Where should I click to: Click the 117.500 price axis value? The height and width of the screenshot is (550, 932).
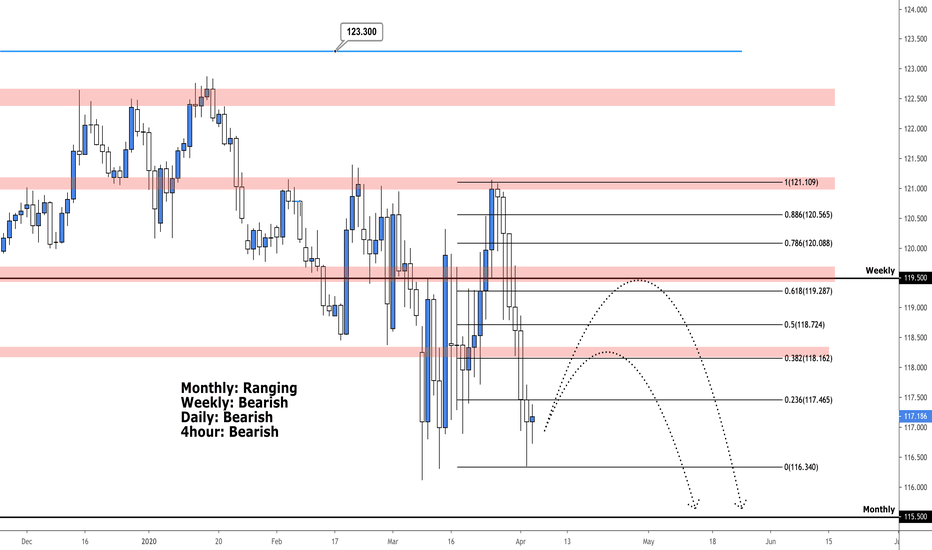(915, 397)
